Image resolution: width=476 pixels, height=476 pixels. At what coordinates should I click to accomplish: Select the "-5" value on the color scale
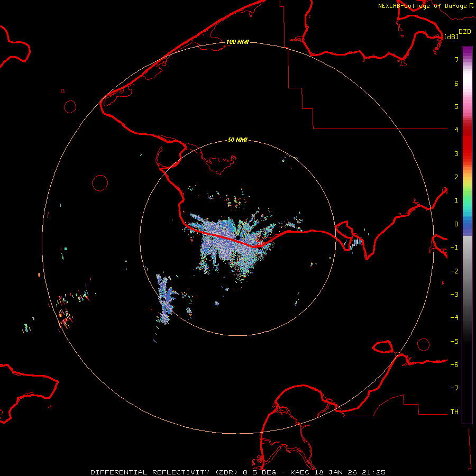[454, 342]
